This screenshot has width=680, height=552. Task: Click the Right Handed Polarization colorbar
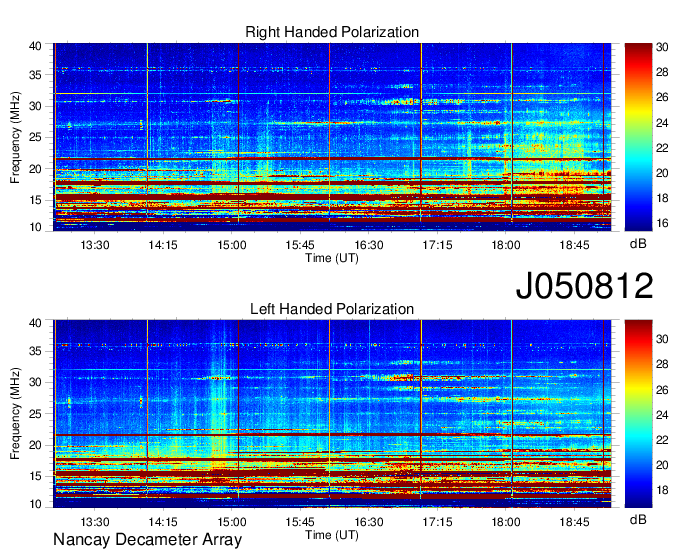638,137
